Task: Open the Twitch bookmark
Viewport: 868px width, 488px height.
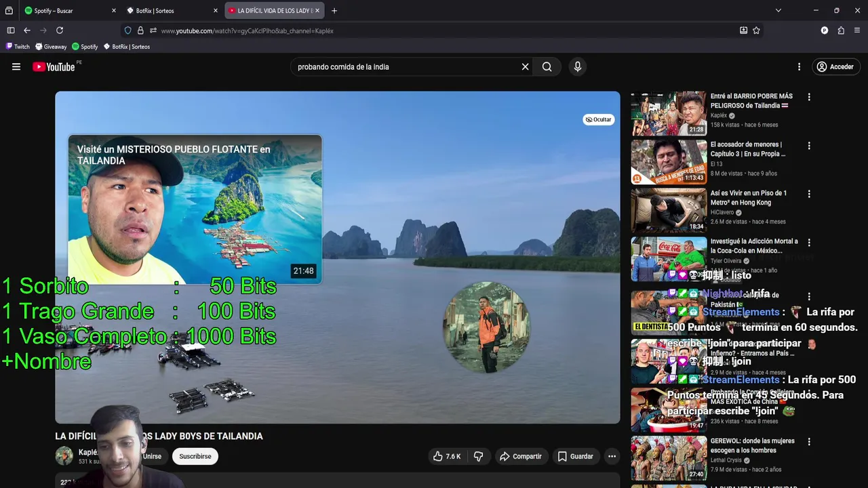Action: (18, 47)
